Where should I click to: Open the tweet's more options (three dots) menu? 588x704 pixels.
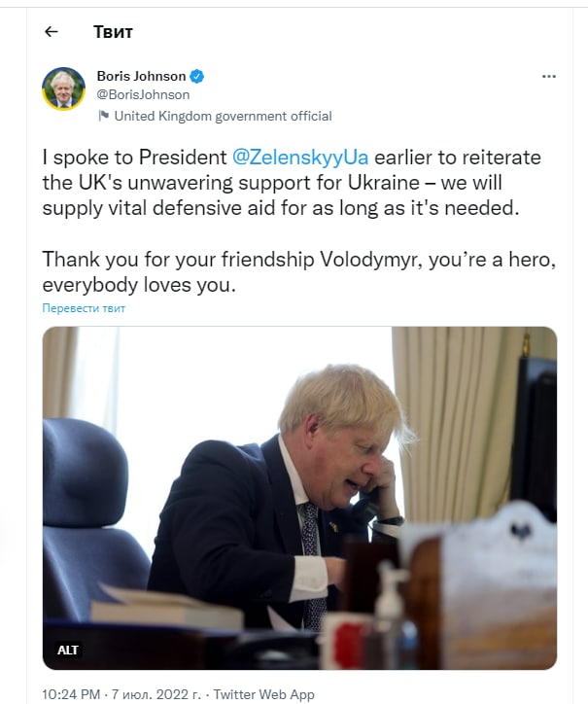(548, 76)
